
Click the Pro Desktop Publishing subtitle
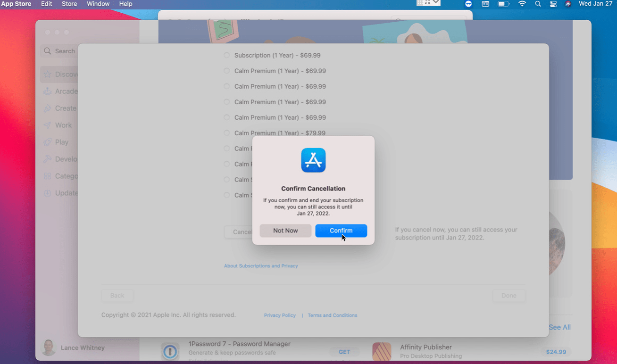pos(431,356)
